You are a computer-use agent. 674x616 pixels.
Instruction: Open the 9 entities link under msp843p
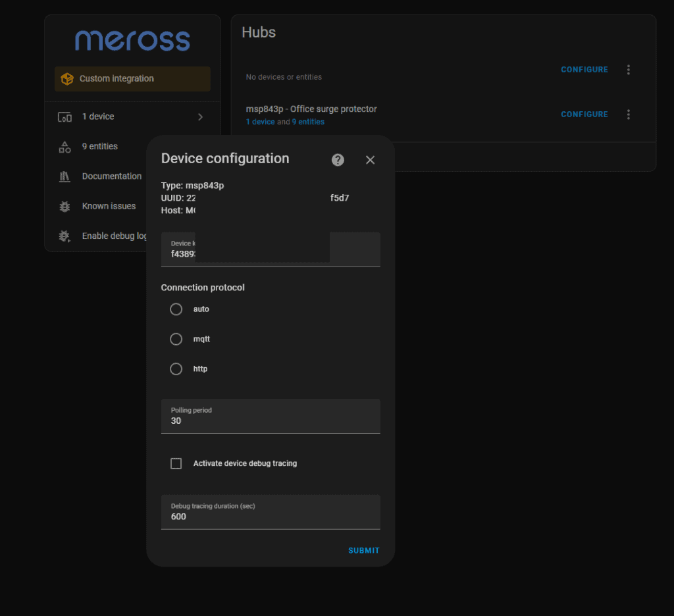click(308, 122)
